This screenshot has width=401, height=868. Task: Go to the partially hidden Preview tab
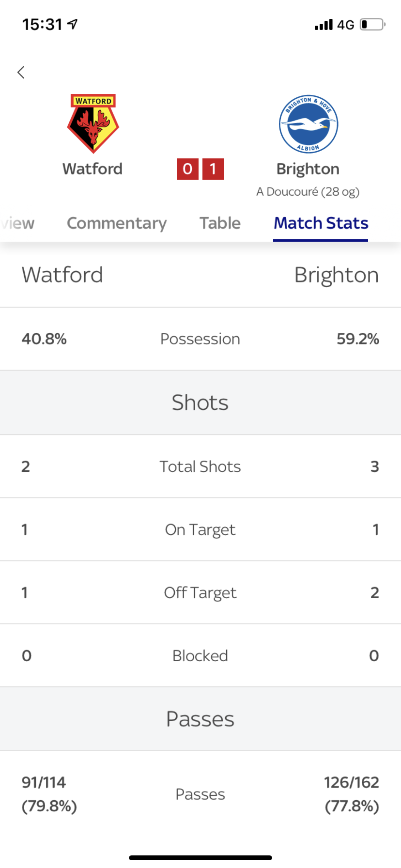[x=17, y=223]
